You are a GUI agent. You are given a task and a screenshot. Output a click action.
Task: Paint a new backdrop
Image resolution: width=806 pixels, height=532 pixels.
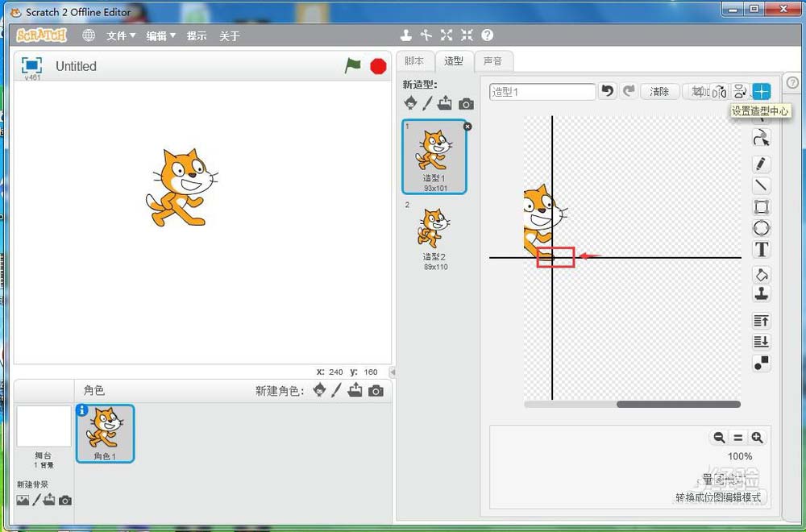click(x=36, y=500)
